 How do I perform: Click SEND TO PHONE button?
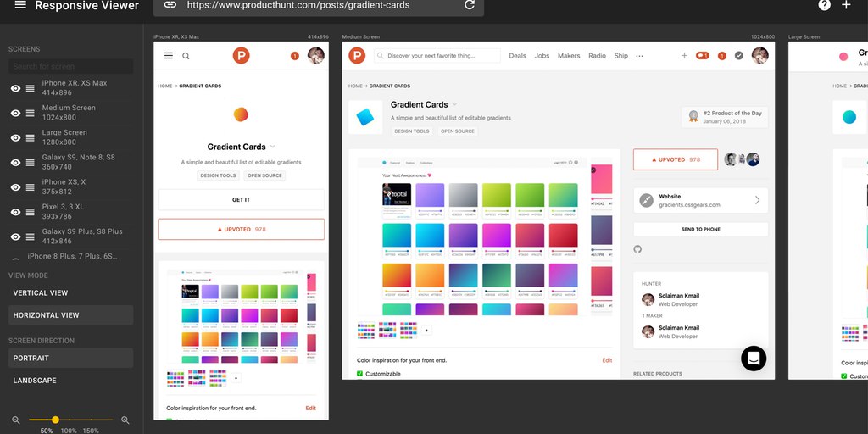tap(701, 229)
